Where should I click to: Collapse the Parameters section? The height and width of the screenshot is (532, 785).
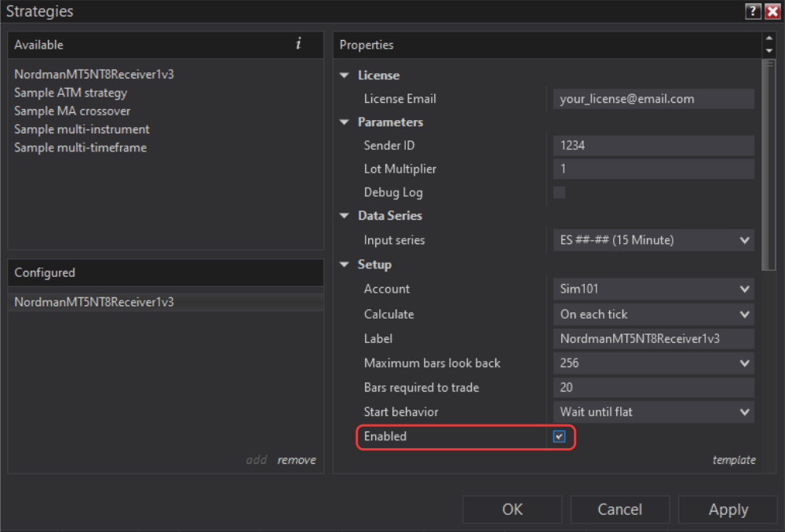point(344,122)
